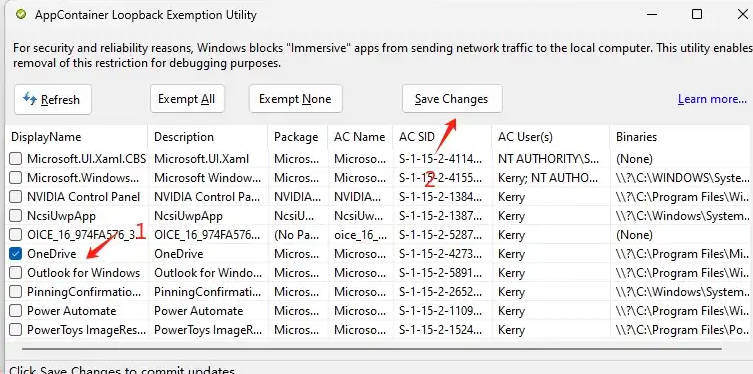The image size is (753, 374).
Task: Click Save Changes button
Action: [452, 99]
